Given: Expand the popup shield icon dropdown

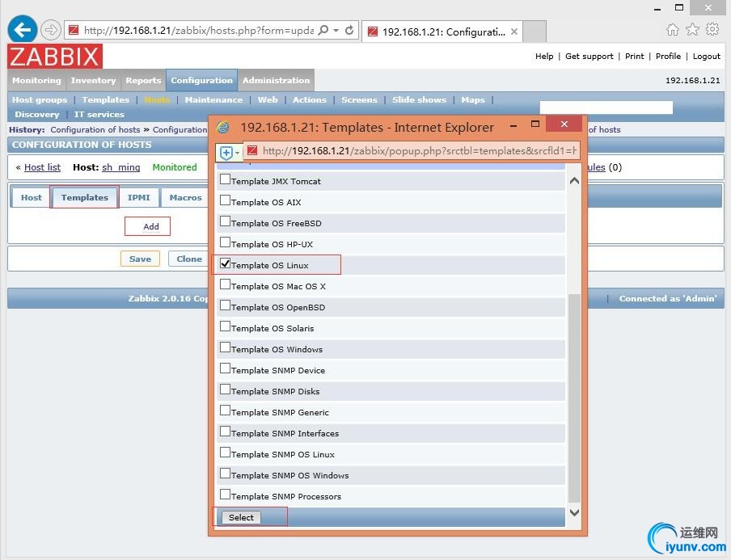Looking at the screenshot, I should coord(237,153).
